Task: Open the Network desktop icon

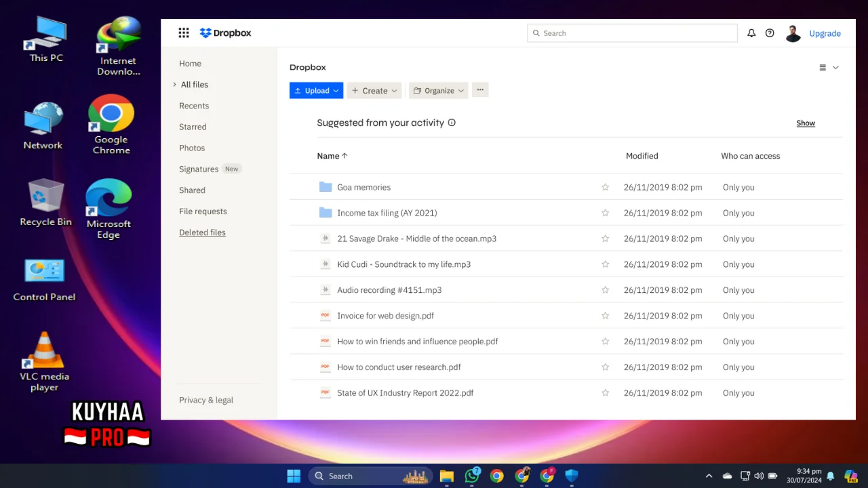Action: point(43,126)
